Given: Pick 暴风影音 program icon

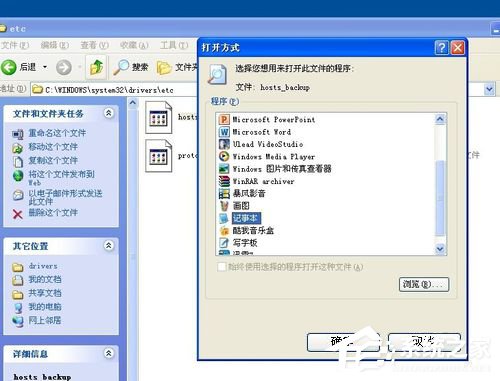Looking at the screenshot, I should (x=224, y=193).
